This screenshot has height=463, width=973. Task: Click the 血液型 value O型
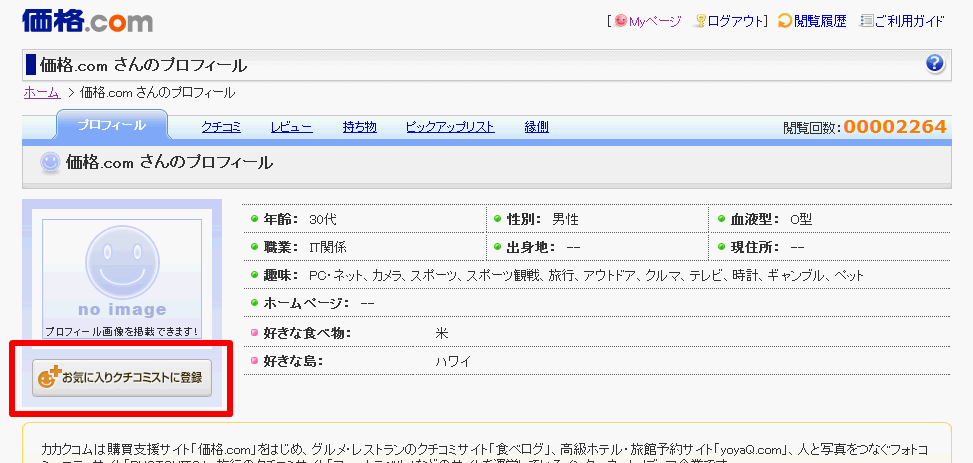point(800,218)
